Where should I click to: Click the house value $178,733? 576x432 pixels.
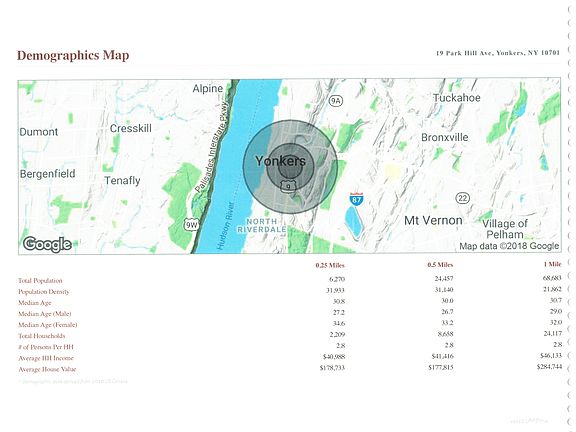click(332, 368)
